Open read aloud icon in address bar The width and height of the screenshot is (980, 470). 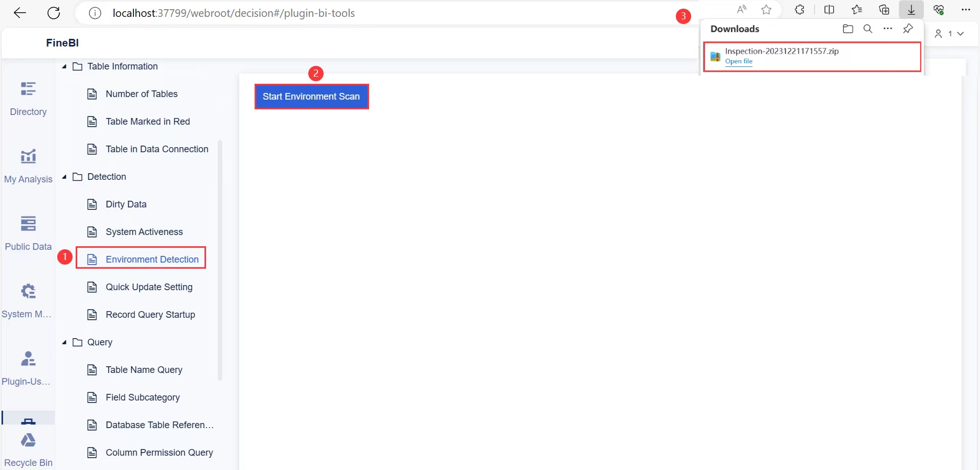click(x=742, y=10)
